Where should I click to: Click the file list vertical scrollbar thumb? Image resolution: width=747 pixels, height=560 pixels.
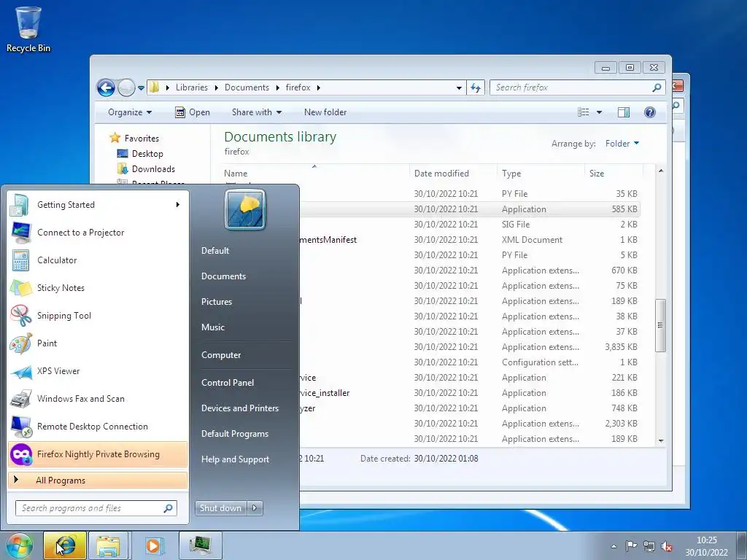[660, 325]
